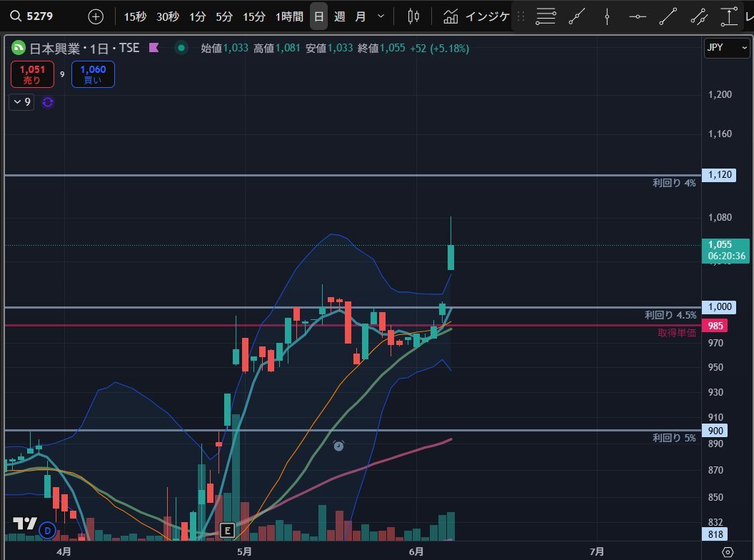The width and height of the screenshot is (754, 560).
Task: Click the 利回り 5% line text
Action: tap(674, 438)
